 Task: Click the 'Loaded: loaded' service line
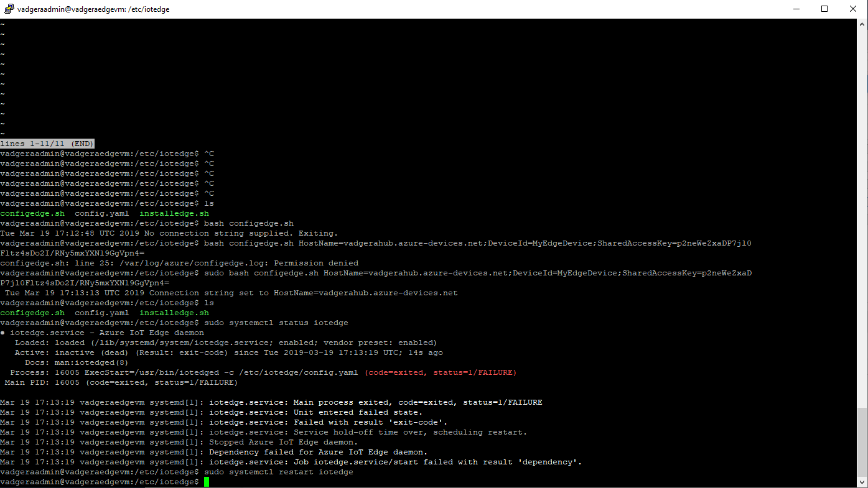(x=226, y=343)
